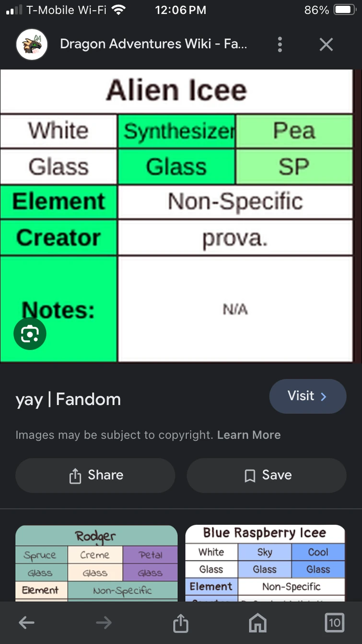This screenshot has height=644, width=362.
Task: Go back using the back arrow
Action: pos(27,622)
